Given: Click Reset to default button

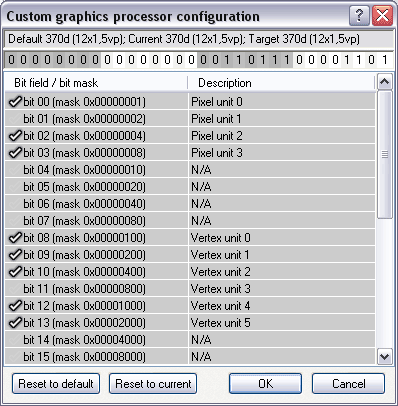Looking at the screenshot, I should (x=56, y=384).
